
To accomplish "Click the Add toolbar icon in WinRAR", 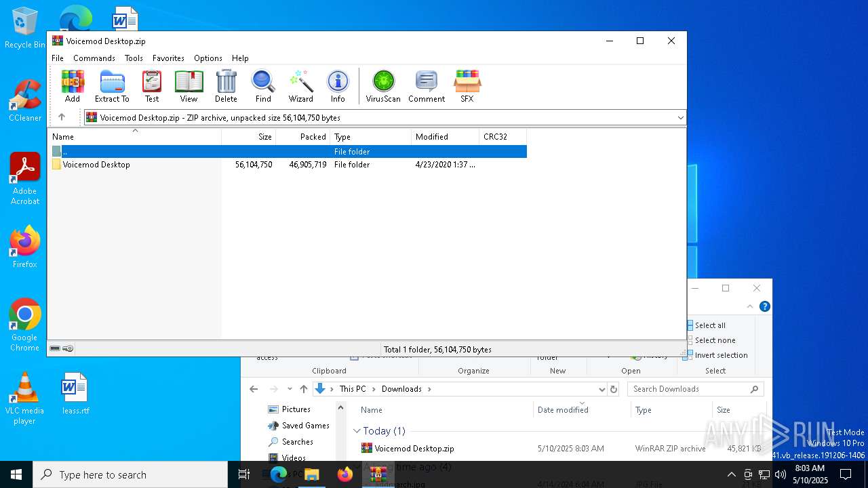I will pyautogui.click(x=73, y=86).
